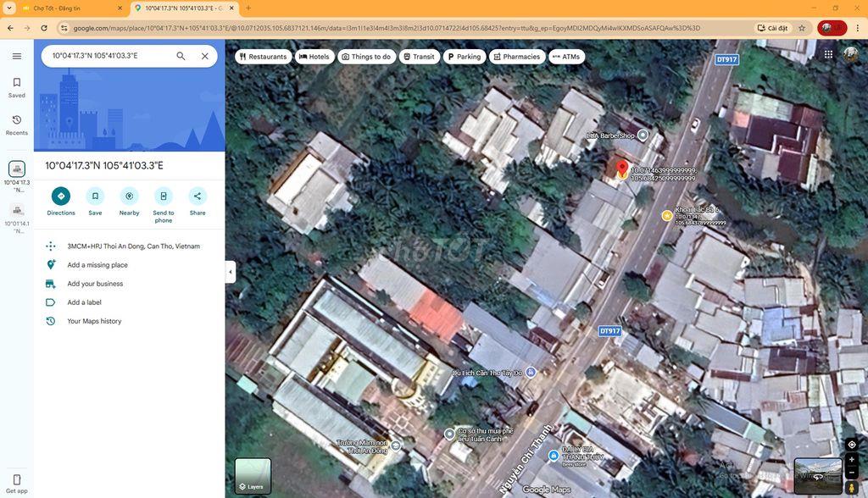Screen dimensions: 868x498
Task: Click Truong Mam non Thoi An Dong marker
Action: [395, 445]
